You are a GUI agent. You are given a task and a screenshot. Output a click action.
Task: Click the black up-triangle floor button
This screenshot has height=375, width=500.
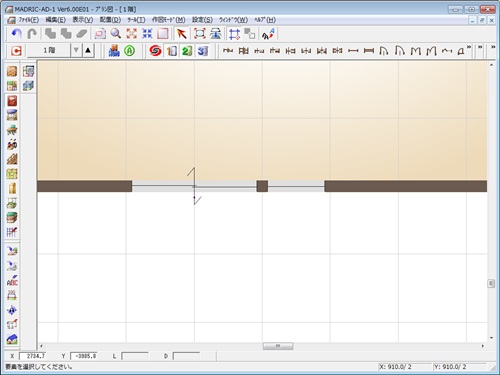tap(88, 51)
